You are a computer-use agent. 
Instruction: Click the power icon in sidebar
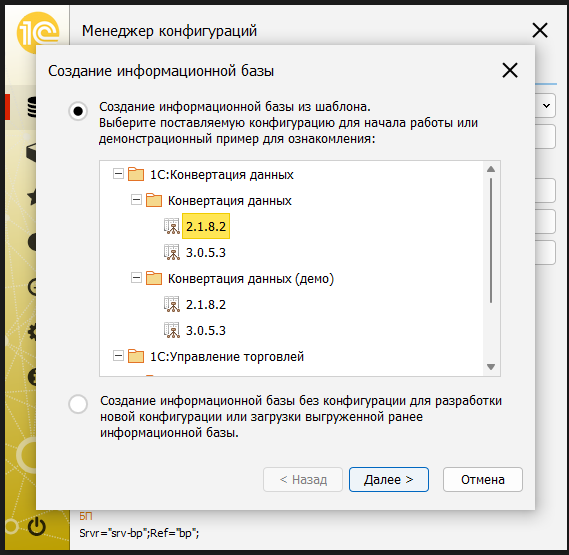pos(37,527)
